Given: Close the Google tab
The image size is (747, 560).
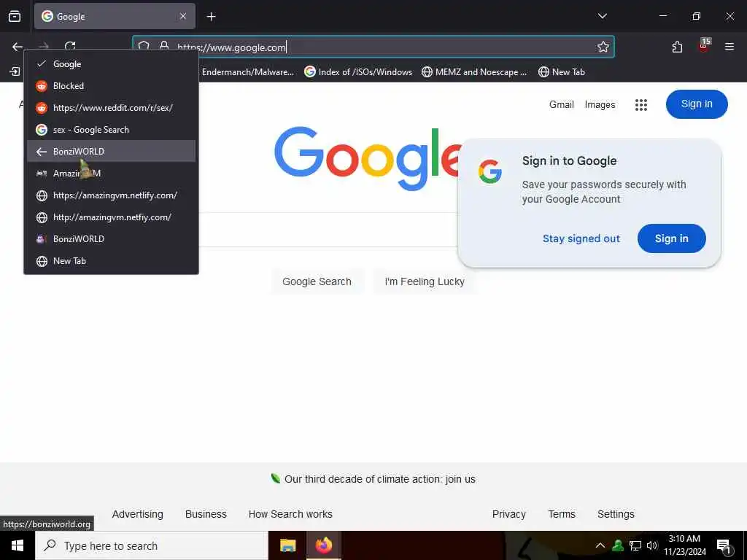Looking at the screenshot, I should [183, 16].
